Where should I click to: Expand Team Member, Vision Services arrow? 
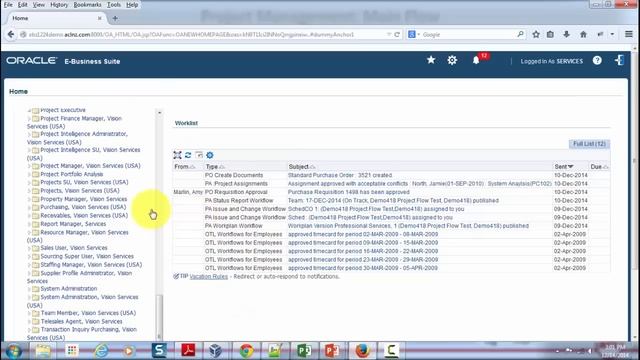pyautogui.click(x=29, y=313)
